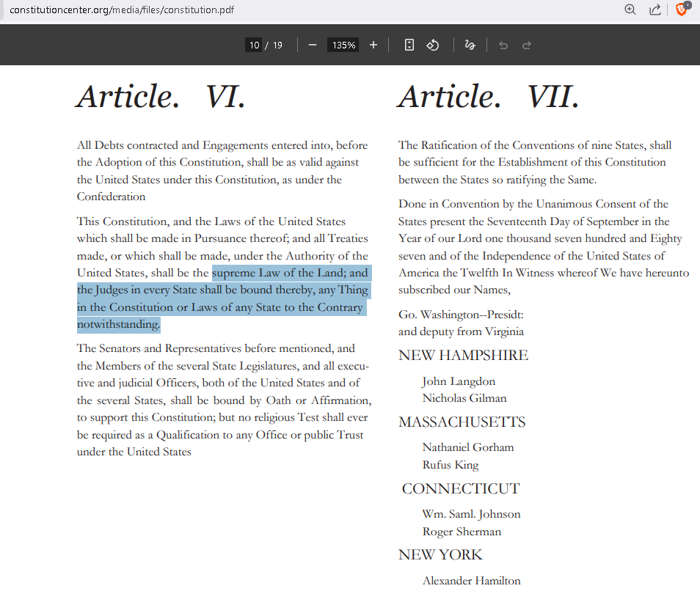
Task: Click the redo arrow in PDF toolbar
Action: pos(526,45)
